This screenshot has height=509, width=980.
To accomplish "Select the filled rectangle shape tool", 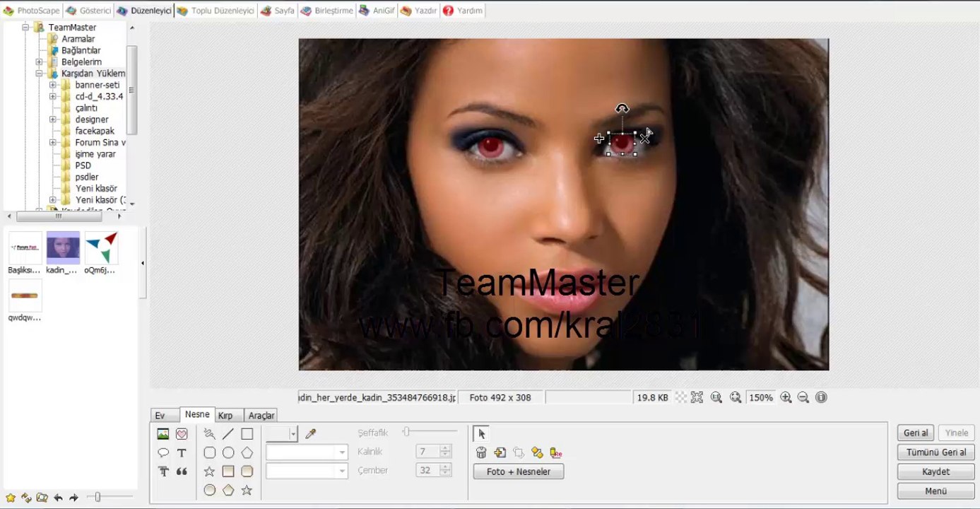I will [228, 472].
